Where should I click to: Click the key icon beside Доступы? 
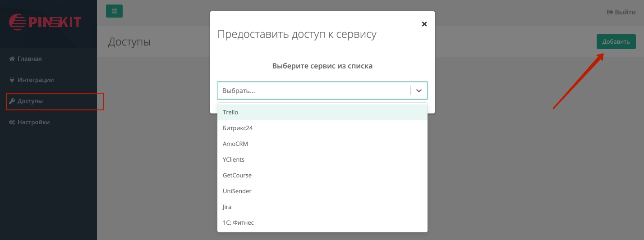(x=12, y=101)
